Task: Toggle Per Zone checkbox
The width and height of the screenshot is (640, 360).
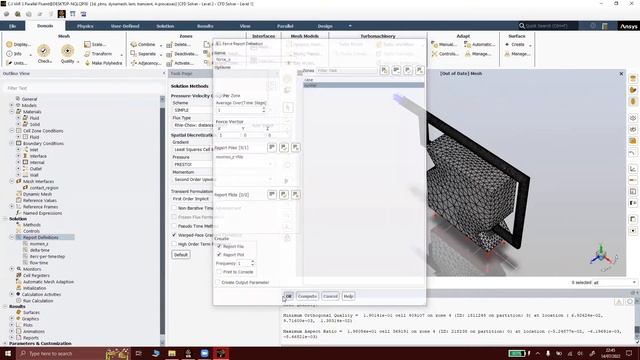Action: (x=219, y=96)
